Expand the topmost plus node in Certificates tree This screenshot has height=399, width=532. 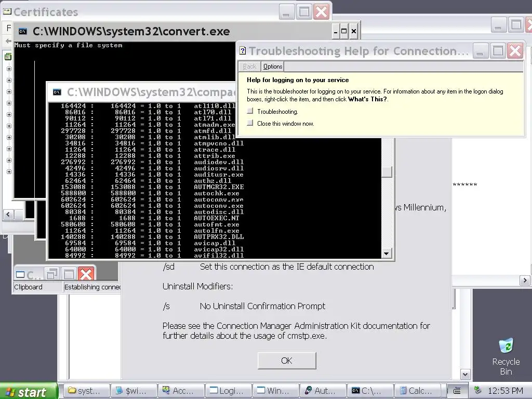tap(9, 69)
